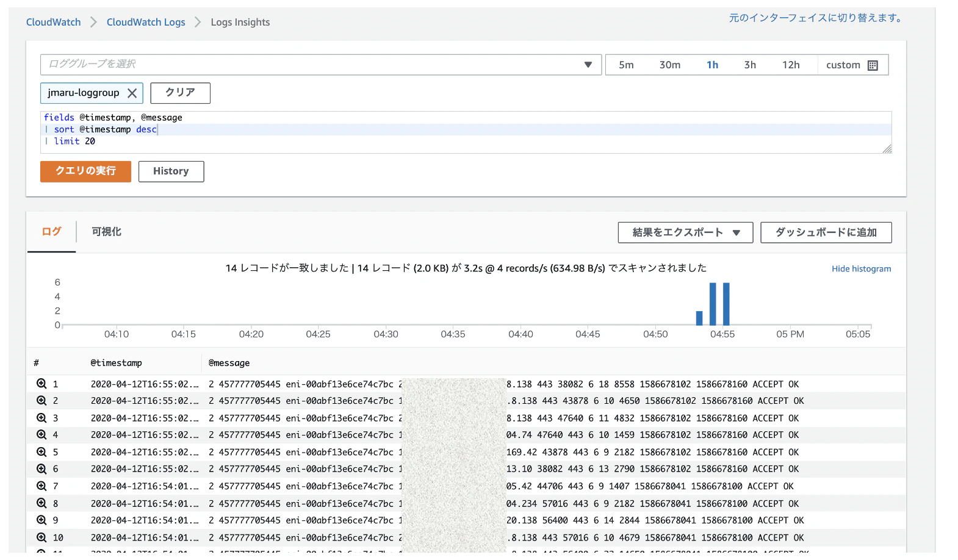
Task: Grab the query editor resize handle
Action: coord(887,149)
